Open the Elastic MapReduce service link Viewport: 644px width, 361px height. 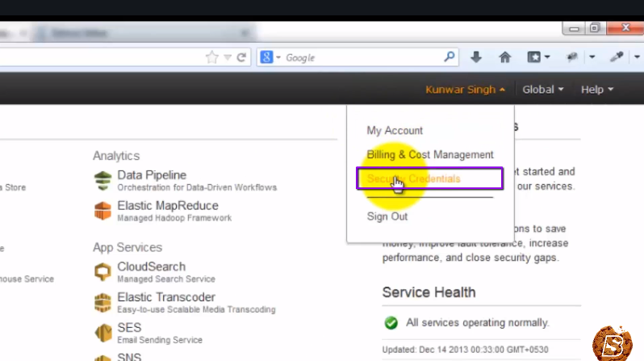(168, 206)
